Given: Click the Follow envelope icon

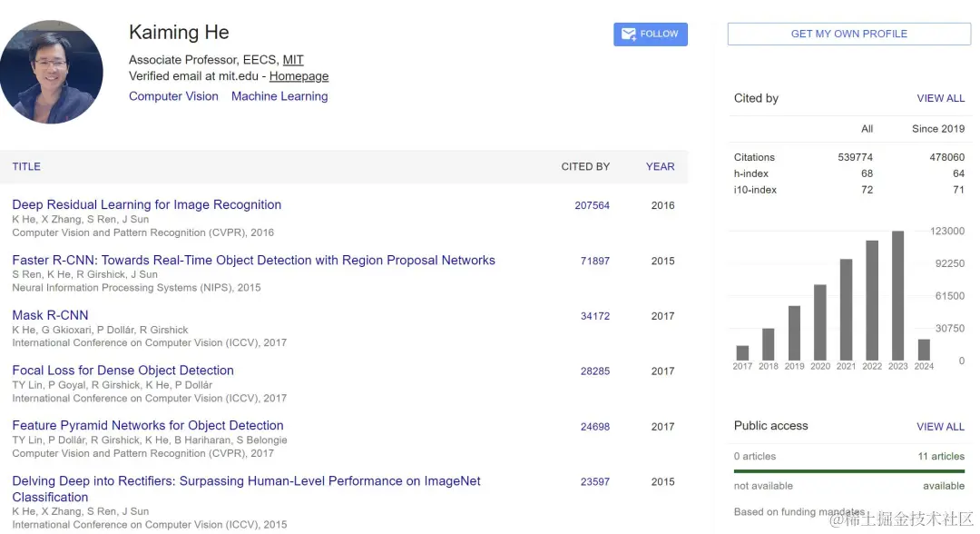Looking at the screenshot, I should (628, 35).
